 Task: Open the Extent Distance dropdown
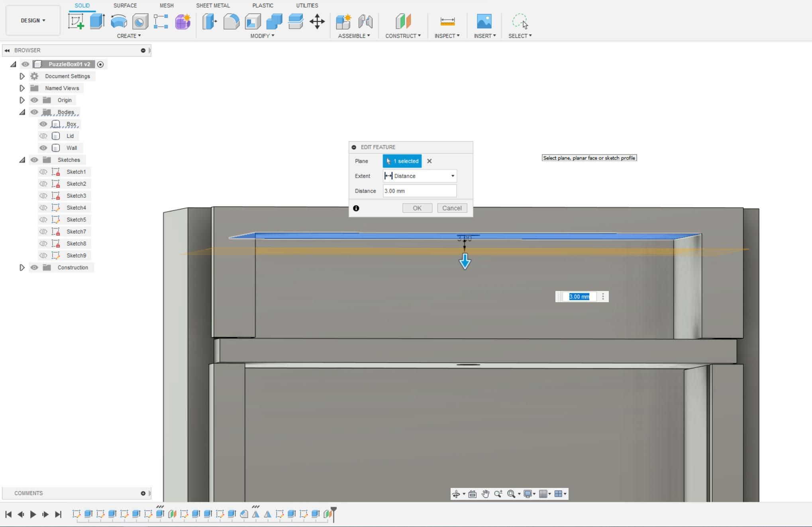(420, 176)
